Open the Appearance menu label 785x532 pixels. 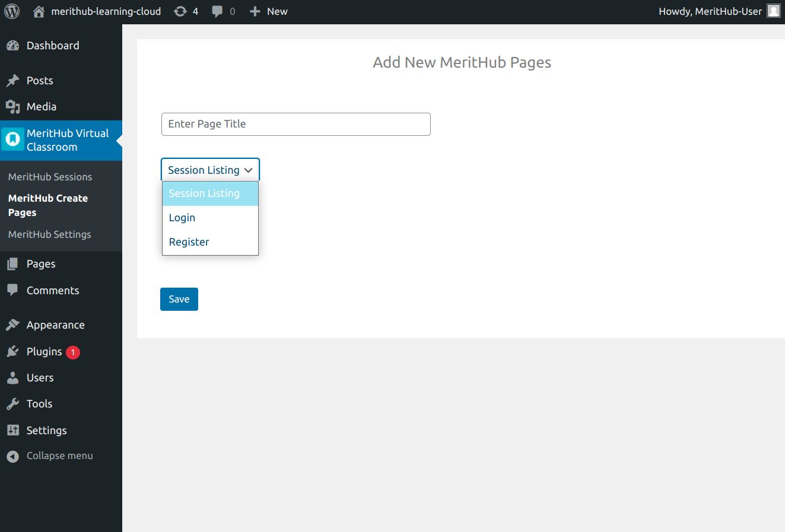pyautogui.click(x=56, y=325)
